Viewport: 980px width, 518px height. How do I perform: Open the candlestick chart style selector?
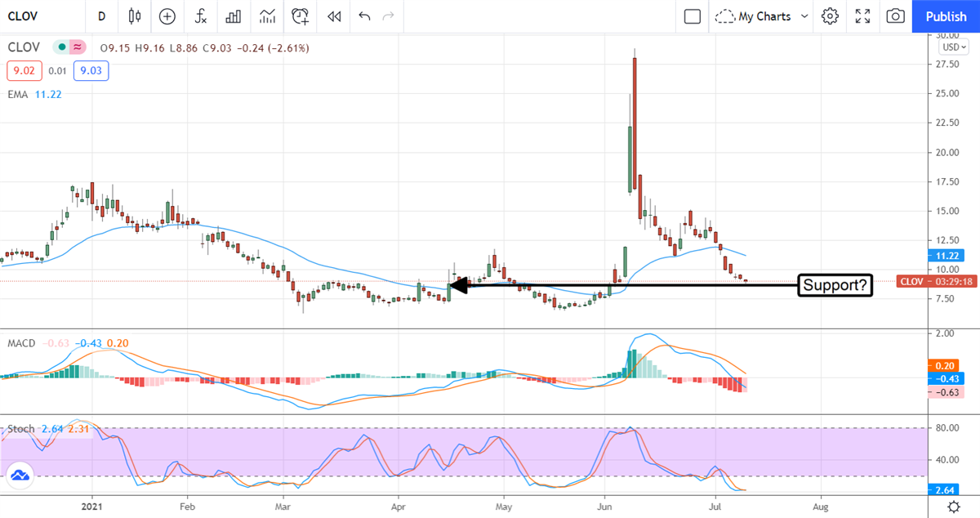(135, 16)
